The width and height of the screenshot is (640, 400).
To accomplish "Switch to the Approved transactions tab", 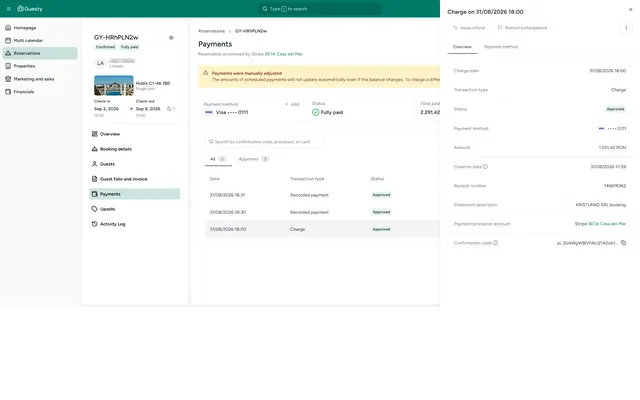I will pyautogui.click(x=253, y=159).
